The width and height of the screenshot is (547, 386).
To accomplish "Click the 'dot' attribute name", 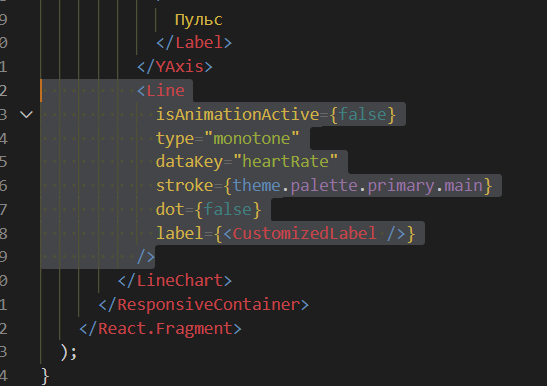I will [x=170, y=209].
